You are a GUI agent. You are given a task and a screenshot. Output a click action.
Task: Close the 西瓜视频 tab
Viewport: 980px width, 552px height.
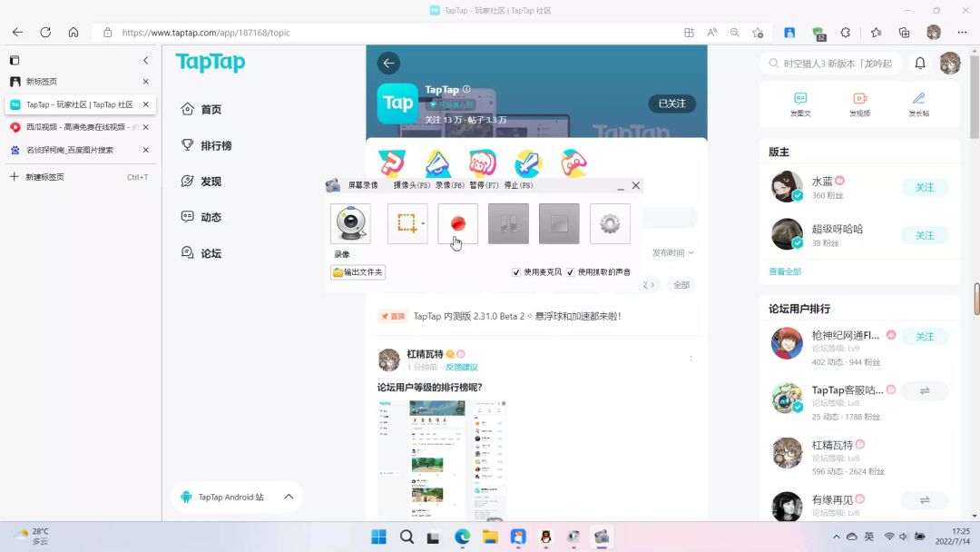(x=145, y=127)
